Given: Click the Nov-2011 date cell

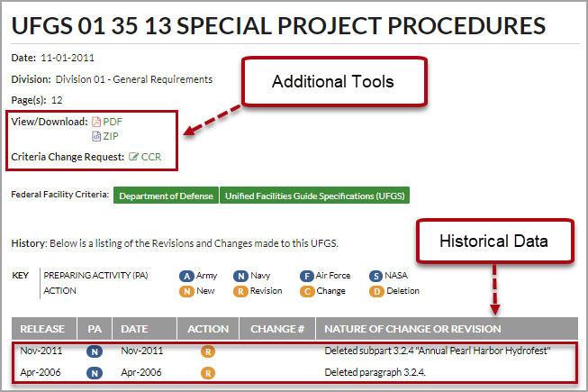Looking at the screenshot, I should pos(142,351).
